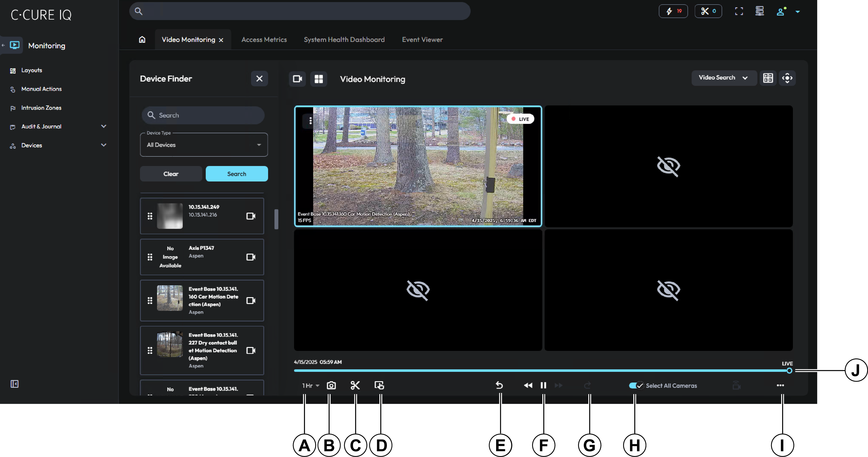Viewport: 868px width, 457px height.
Task: Pause the video playback
Action: pyautogui.click(x=543, y=385)
